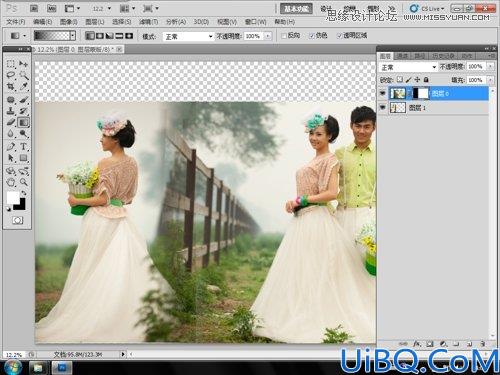500x375 pixels.
Task: Open the 图像(I) menu
Action: (69, 22)
